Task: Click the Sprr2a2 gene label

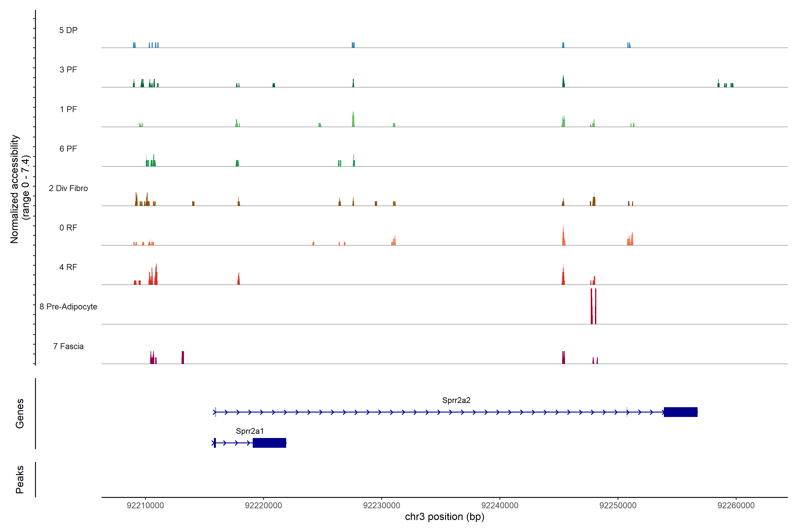Action: pos(456,400)
